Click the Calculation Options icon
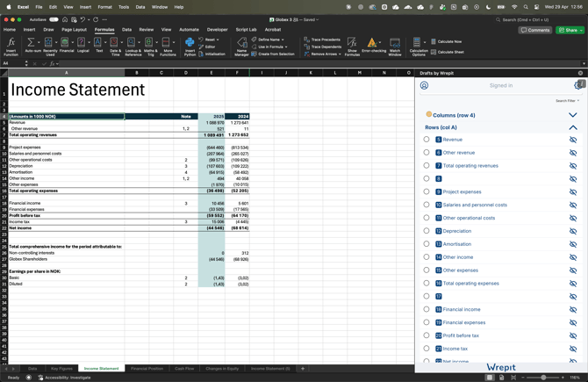The image size is (588, 382). tap(417, 42)
